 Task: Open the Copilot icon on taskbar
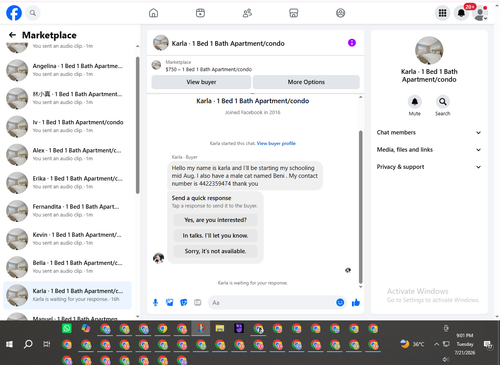86,329
